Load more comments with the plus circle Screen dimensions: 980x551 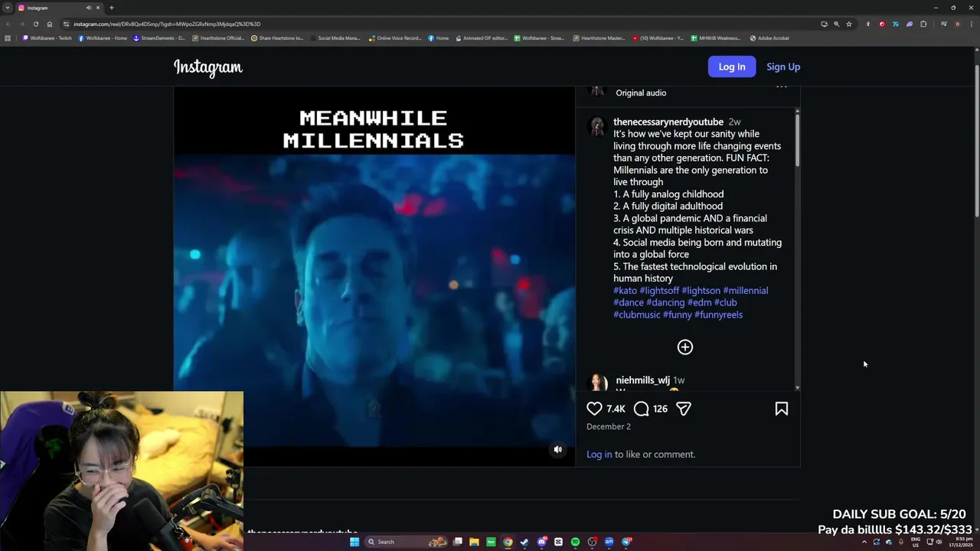685,347
